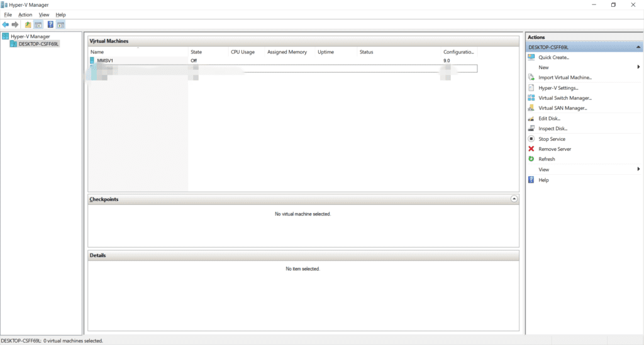This screenshot has width=644, height=345.
Task: Click Remove Server with red X
Action: click(x=555, y=149)
